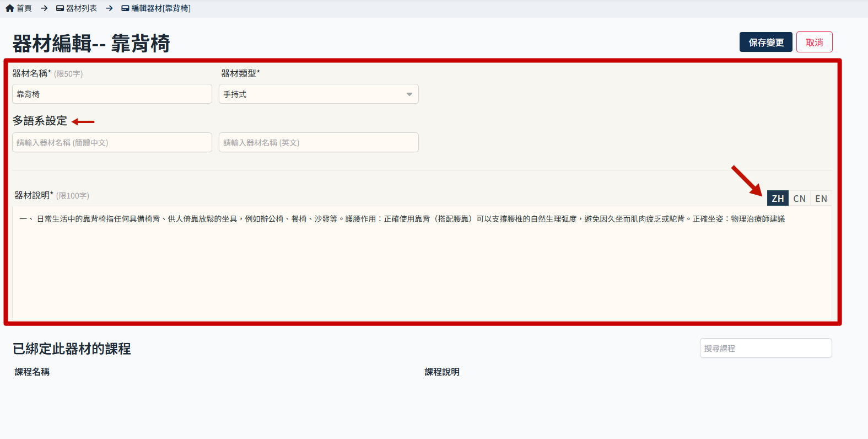Click the 器材編輯-- 靠背椅 page title
The image size is (868, 439).
click(x=91, y=44)
